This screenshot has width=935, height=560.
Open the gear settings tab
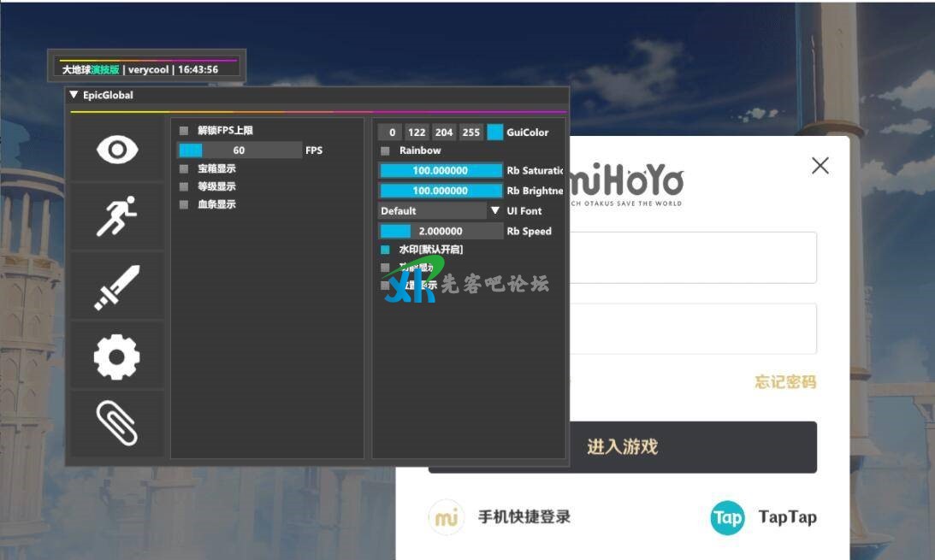(x=117, y=356)
